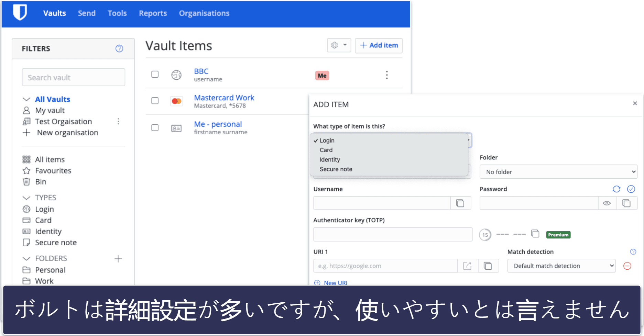Open the Personal folder
Image resolution: width=644 pixels, height=336 pixels.
50,270
